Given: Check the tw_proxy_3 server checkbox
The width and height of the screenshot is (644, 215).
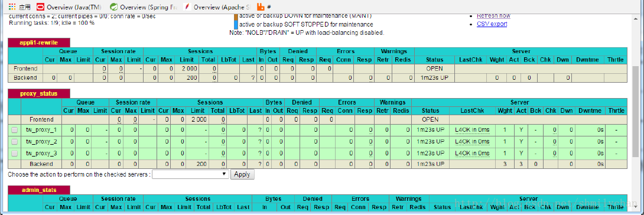Looking at the screenshot, I should [x=15, y=153].
